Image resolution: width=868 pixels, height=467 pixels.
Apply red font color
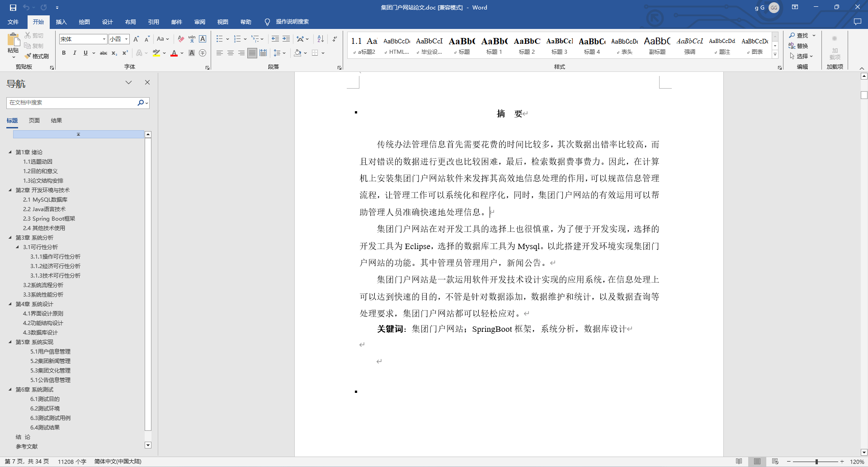[x=174, y=53]
